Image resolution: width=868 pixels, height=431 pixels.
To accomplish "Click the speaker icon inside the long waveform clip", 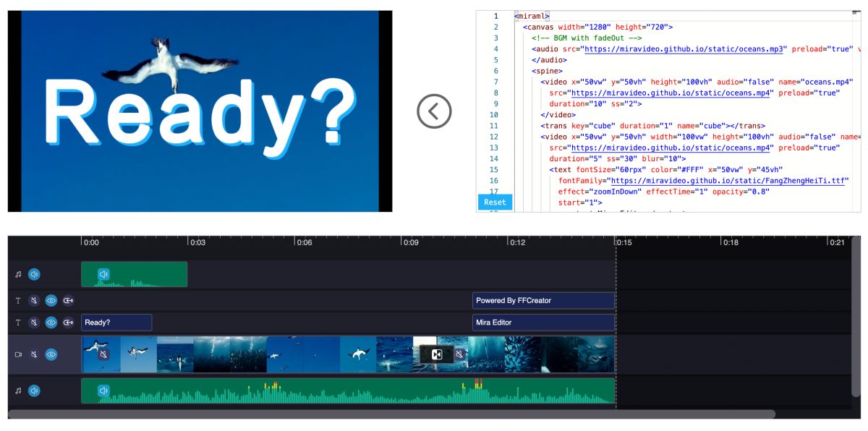I will point(103,391).
